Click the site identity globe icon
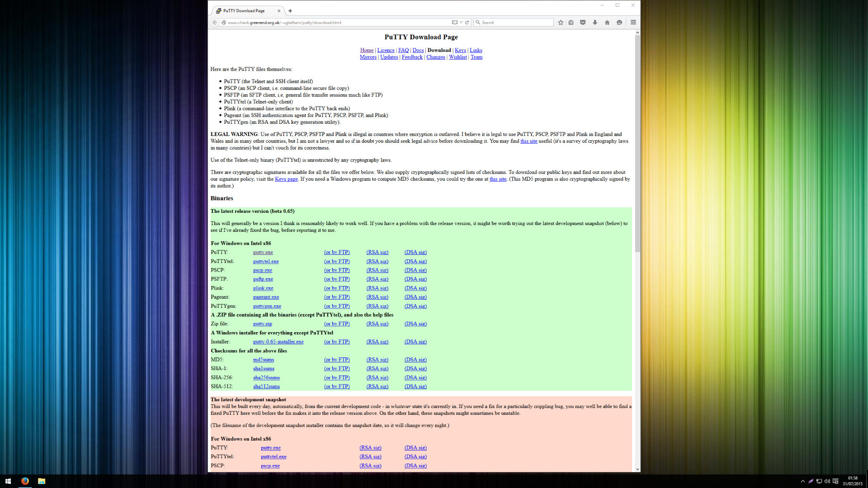868x488 pixels. pos(223,22)
